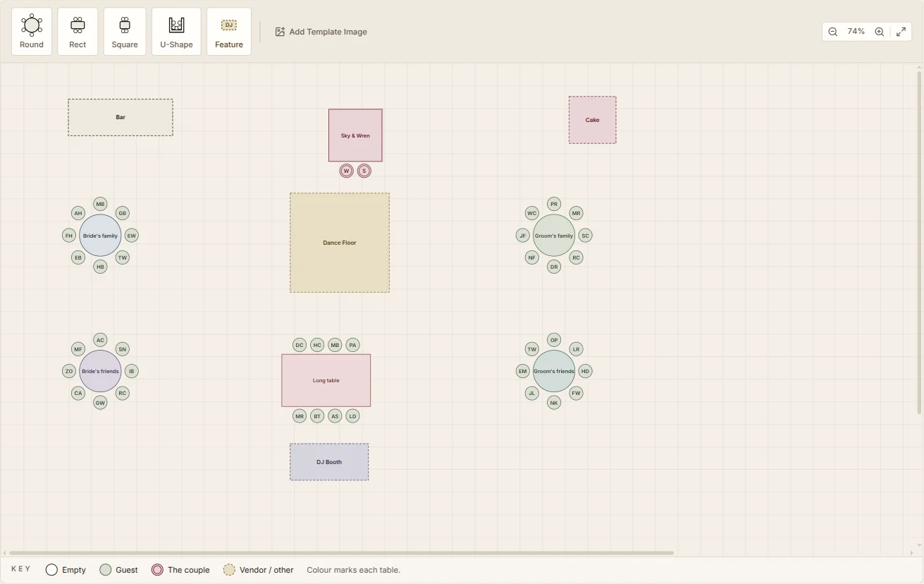924x584 pixels.
Task: Click seat NF at Groom's family
Action: 532,257
